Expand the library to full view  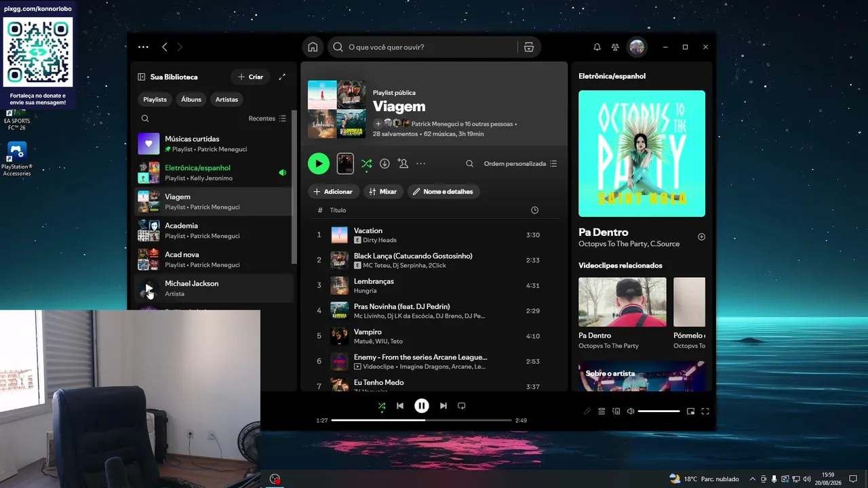coord(282,77)
